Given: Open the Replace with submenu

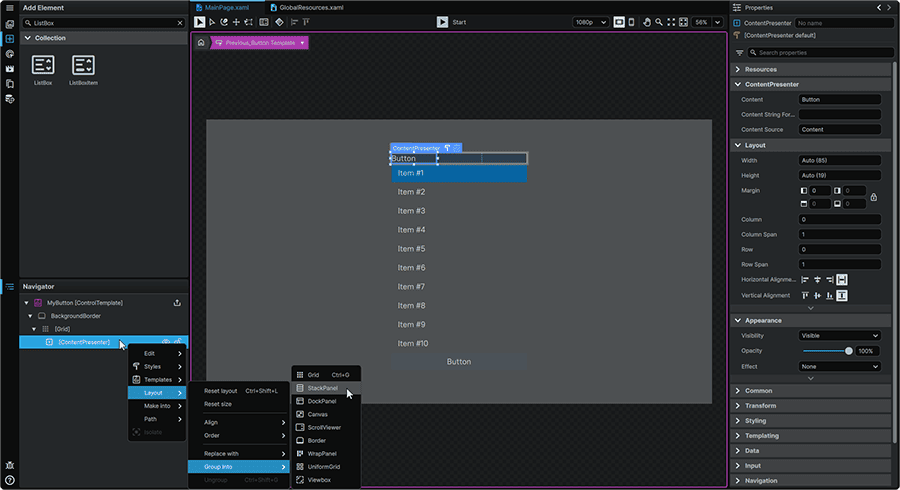Looking at the screenshot, I should click(x=239, y=453).
